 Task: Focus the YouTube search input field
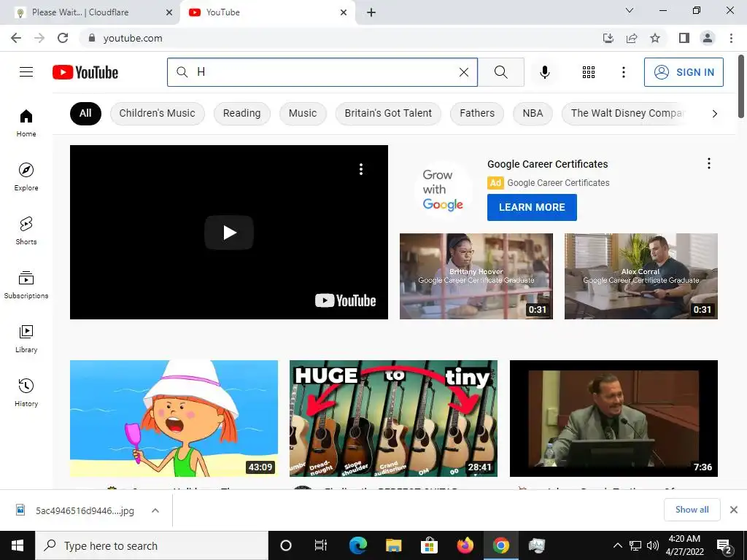[322, 72]
